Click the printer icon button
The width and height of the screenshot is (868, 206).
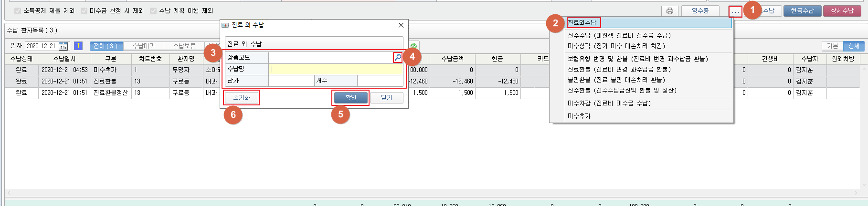click(x=669, y=11)
